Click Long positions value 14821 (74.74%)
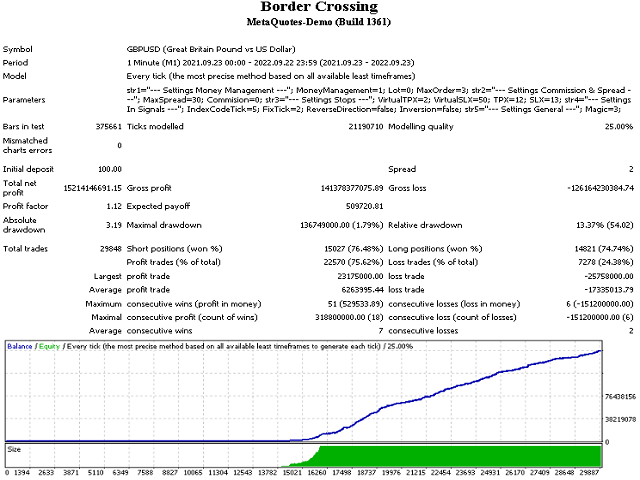640x480 pixels. click(x=604, y=249)
